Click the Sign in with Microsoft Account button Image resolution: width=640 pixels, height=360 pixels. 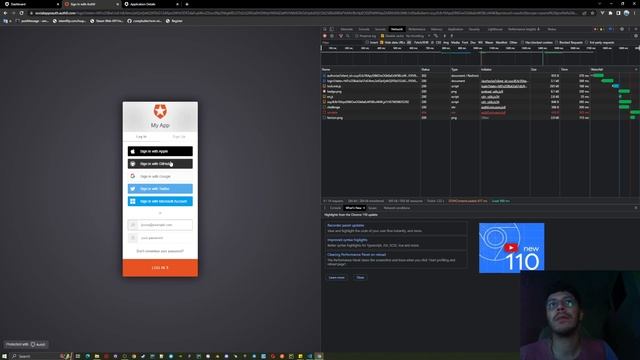click(160, 201)
